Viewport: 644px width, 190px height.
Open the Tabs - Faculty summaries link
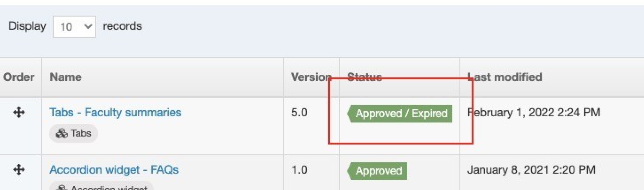click(115, 112)
